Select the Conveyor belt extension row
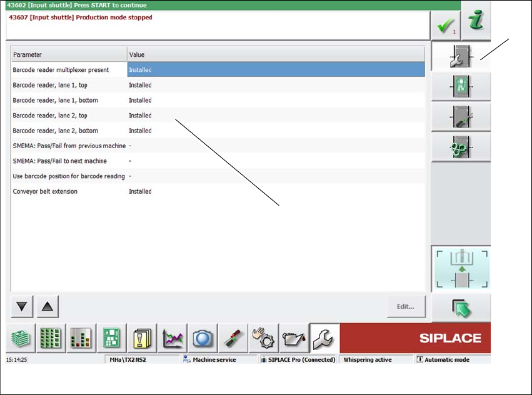Viewport: 532px width, 395px height. pyautogui.click(x=218, y=191)
